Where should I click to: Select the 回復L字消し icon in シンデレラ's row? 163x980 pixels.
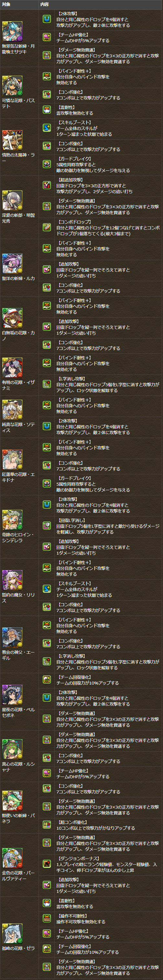click(46, 526)
